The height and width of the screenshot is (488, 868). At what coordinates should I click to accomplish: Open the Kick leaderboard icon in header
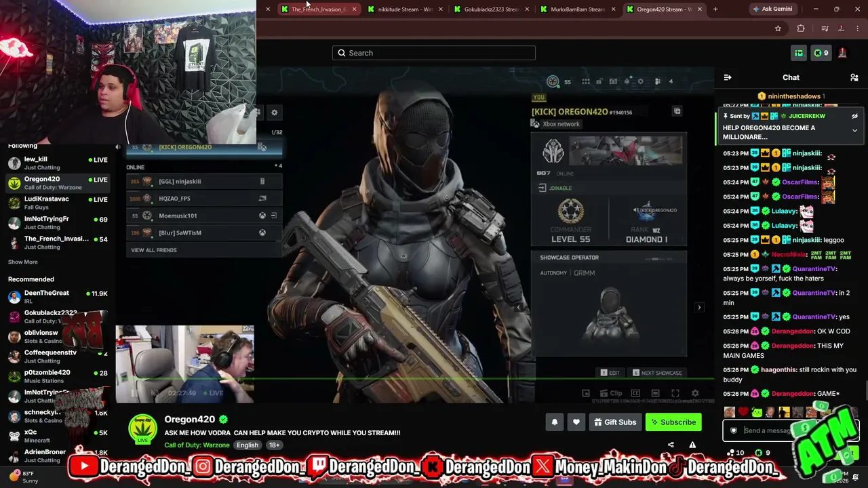pyautogui.click(x=799, y=53)
